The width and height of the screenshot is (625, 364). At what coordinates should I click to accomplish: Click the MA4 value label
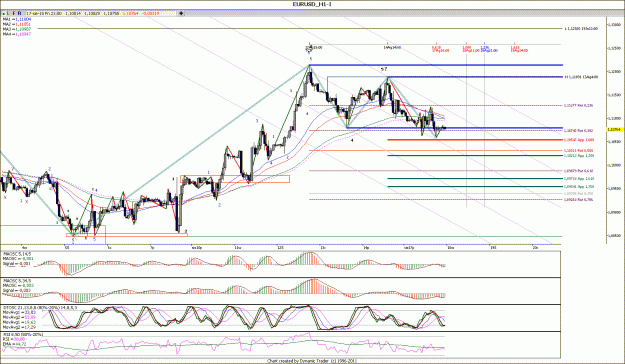pos(16,35)
